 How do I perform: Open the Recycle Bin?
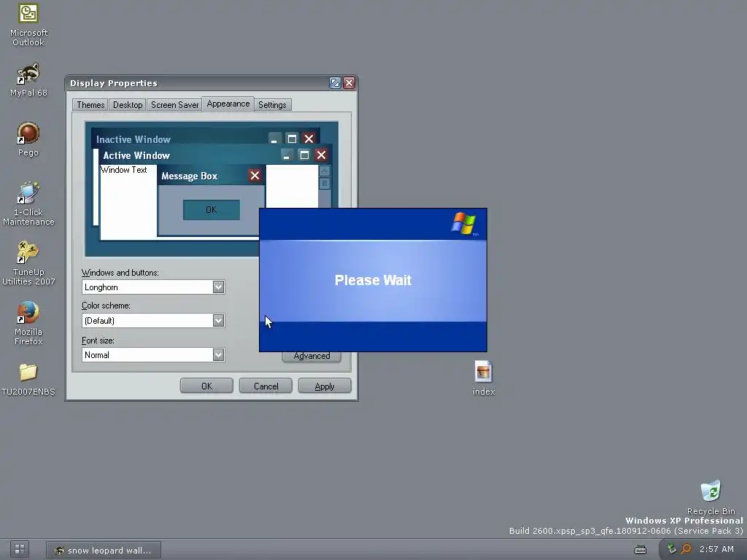point(711,497)
